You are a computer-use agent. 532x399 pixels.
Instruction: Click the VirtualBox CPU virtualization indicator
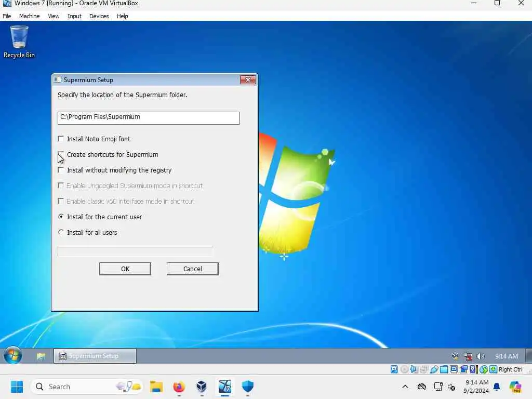tap(474, 369)
